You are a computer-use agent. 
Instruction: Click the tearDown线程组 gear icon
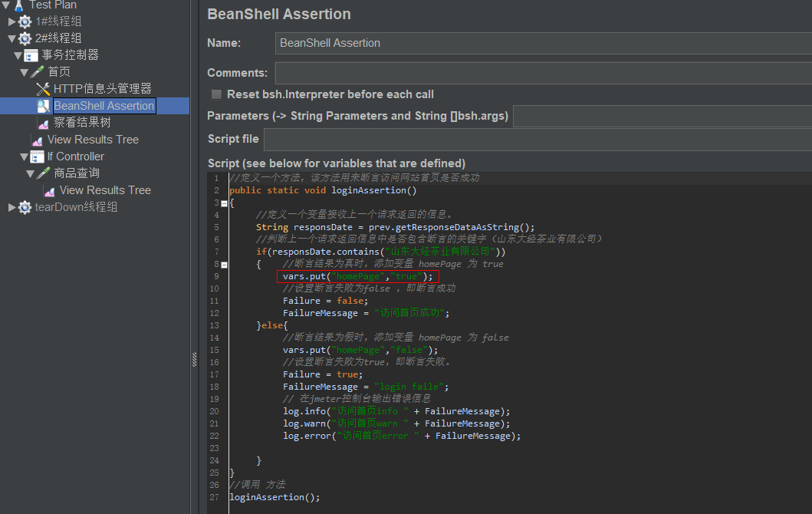pyautogui.click(x=25, y=207)
